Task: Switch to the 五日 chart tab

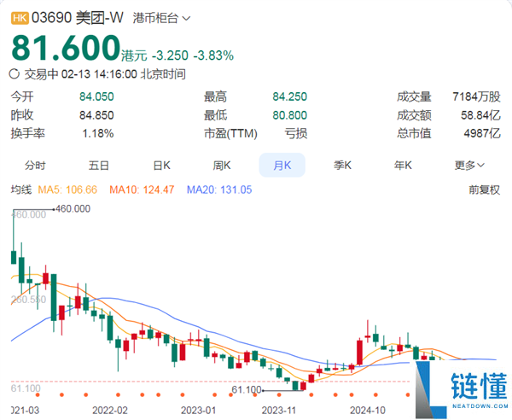Action: coord(99,166)
